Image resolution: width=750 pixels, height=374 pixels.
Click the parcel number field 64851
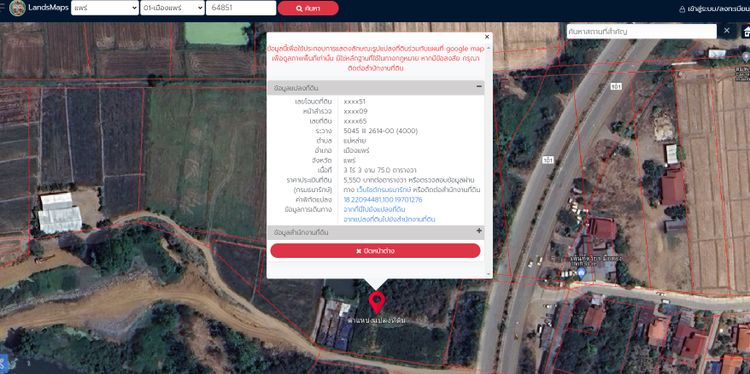click(x=241, y=8)
